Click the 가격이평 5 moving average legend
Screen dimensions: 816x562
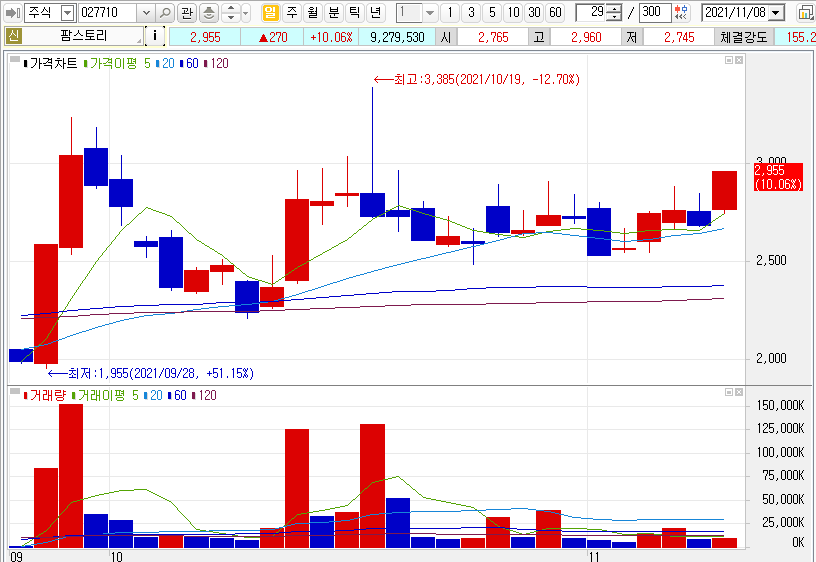tap(117, 63)
